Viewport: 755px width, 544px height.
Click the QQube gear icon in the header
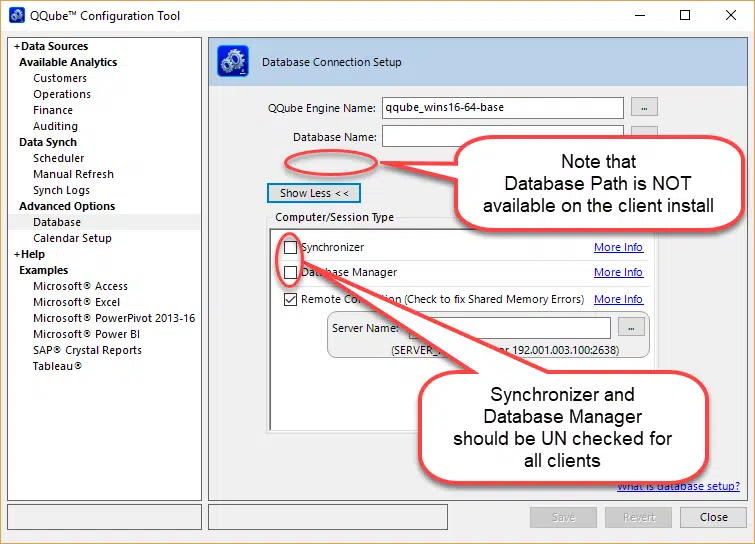point(233,61)
